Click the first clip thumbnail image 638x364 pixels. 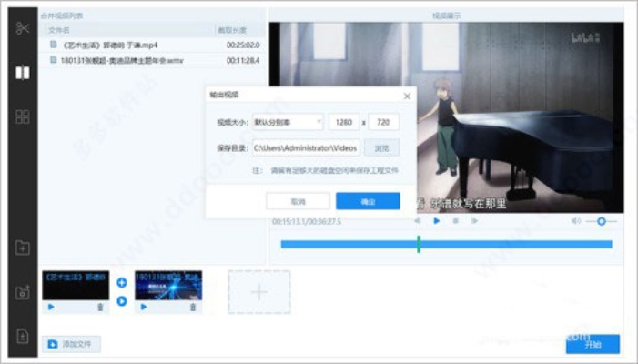coord(76,286)
